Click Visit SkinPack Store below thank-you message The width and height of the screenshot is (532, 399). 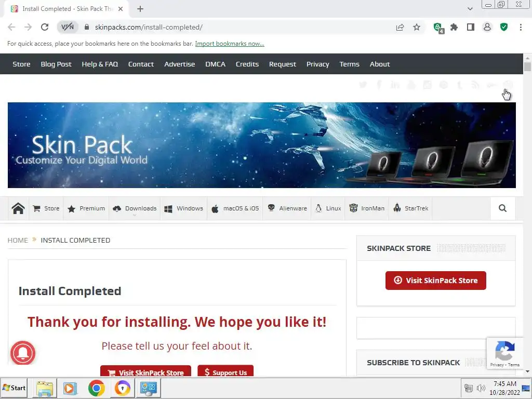coord(145,371)
